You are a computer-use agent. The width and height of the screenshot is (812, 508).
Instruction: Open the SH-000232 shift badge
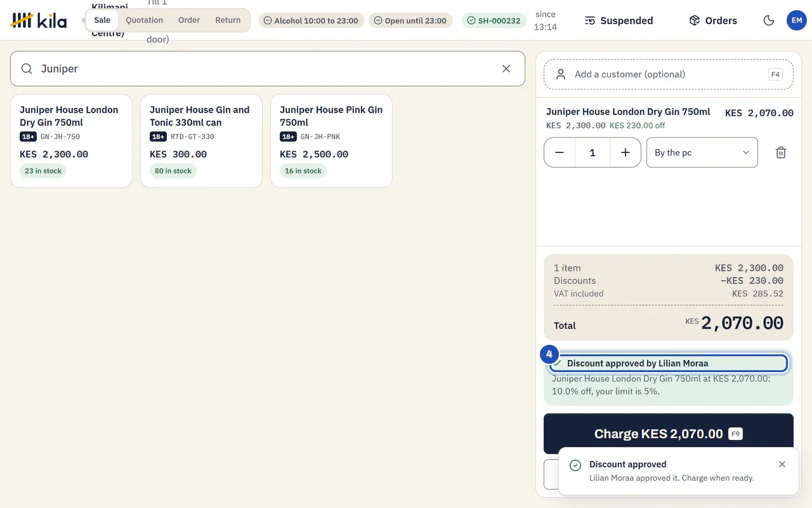pos(494,20)
